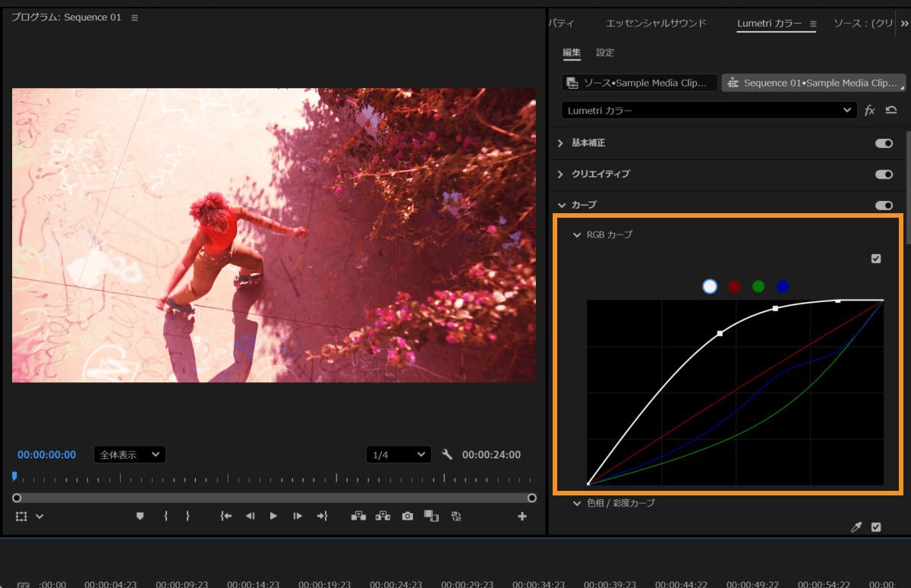Screen dimensions: 911x588
Task: Open the wrench settings menu
Action: point(447,455)
